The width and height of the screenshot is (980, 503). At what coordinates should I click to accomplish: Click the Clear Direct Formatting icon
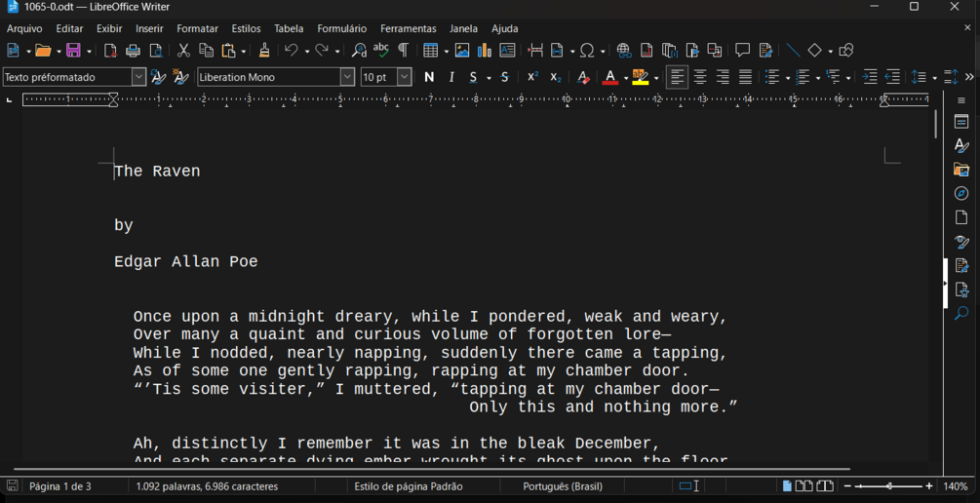click(x=582, y=77)
